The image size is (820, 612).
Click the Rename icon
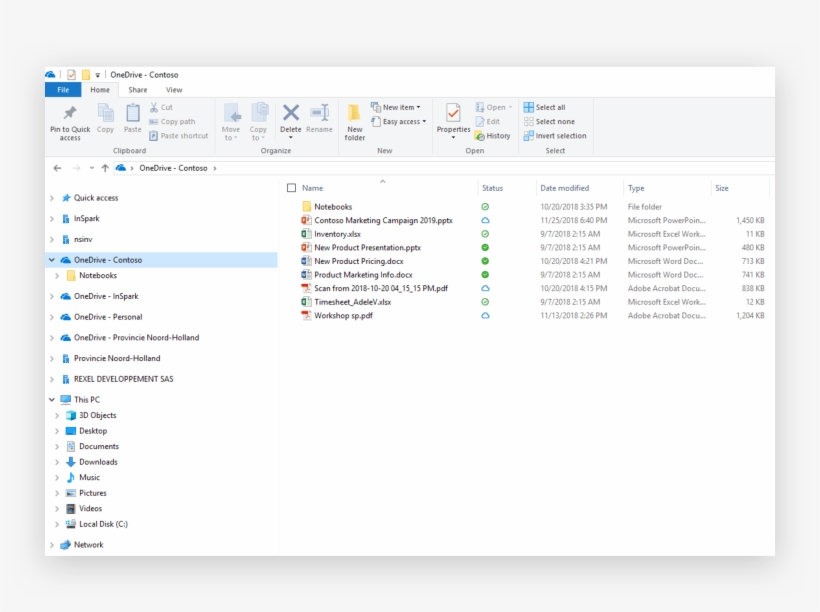point(319,112)
